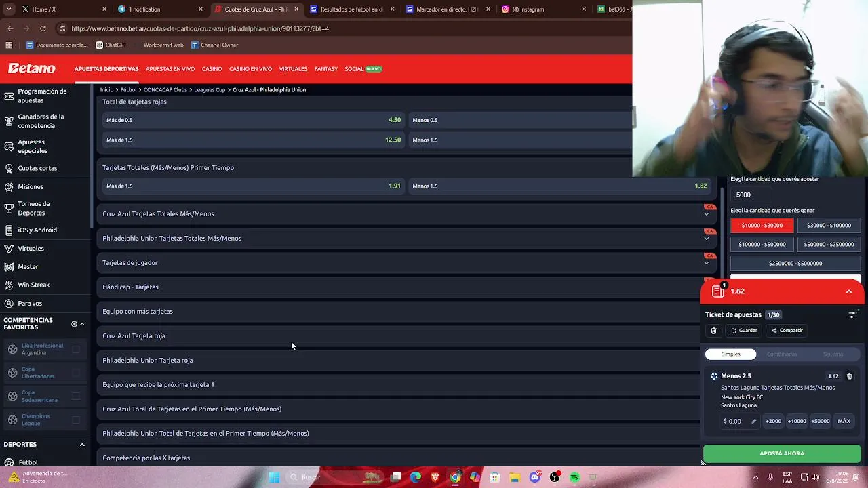Open the Apuestas en Vivo menu
The image size is (868, 488).
[x=170, y=69]
